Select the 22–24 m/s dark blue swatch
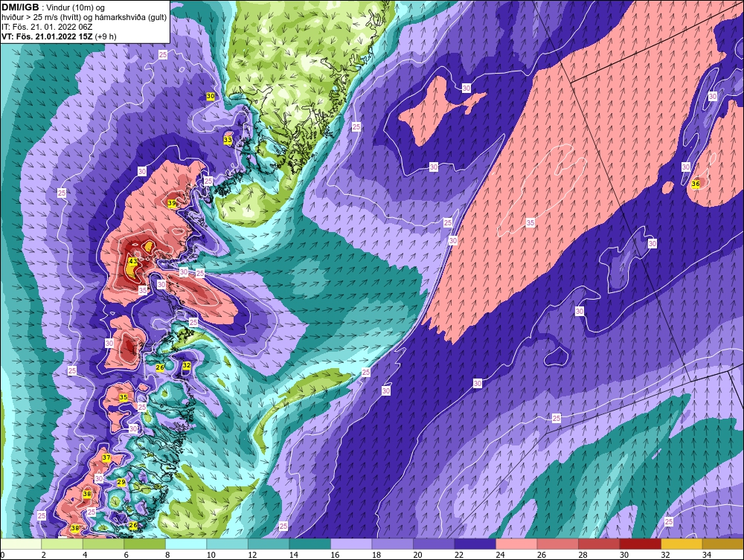 tap(475, 544)
